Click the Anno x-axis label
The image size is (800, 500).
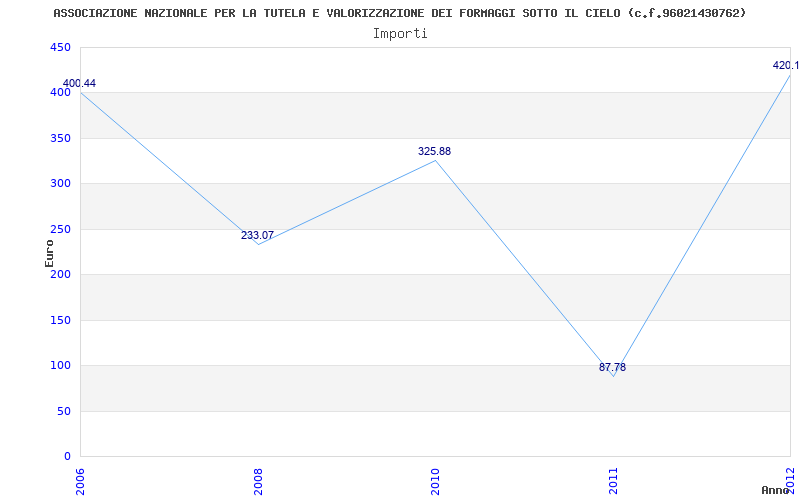pos(776,490)
